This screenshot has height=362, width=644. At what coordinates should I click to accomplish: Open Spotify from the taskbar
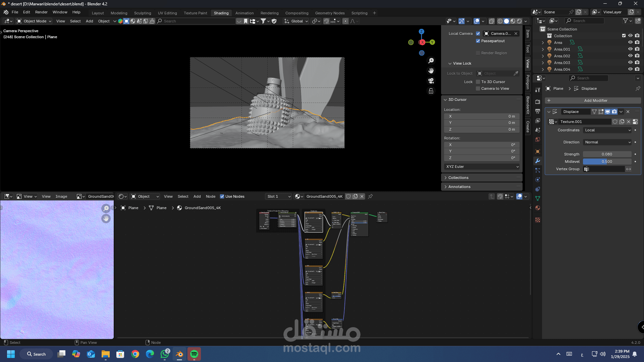coord(194,354)
